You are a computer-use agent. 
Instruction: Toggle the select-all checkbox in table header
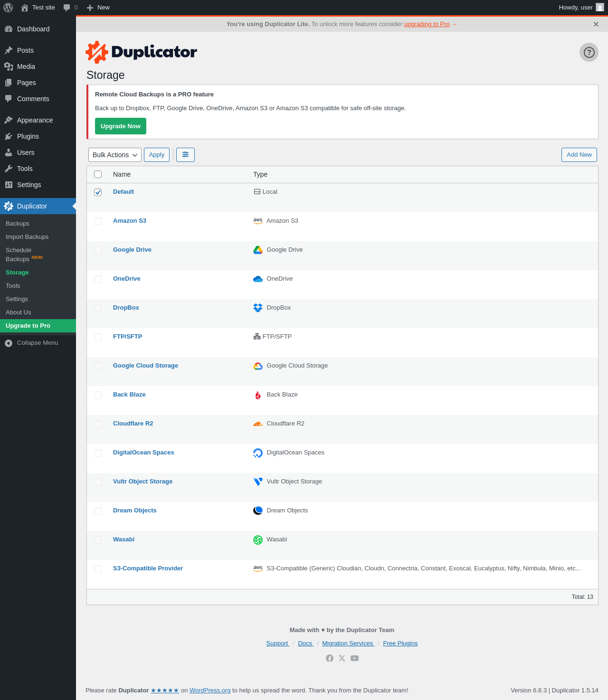[x=98, y=174]
